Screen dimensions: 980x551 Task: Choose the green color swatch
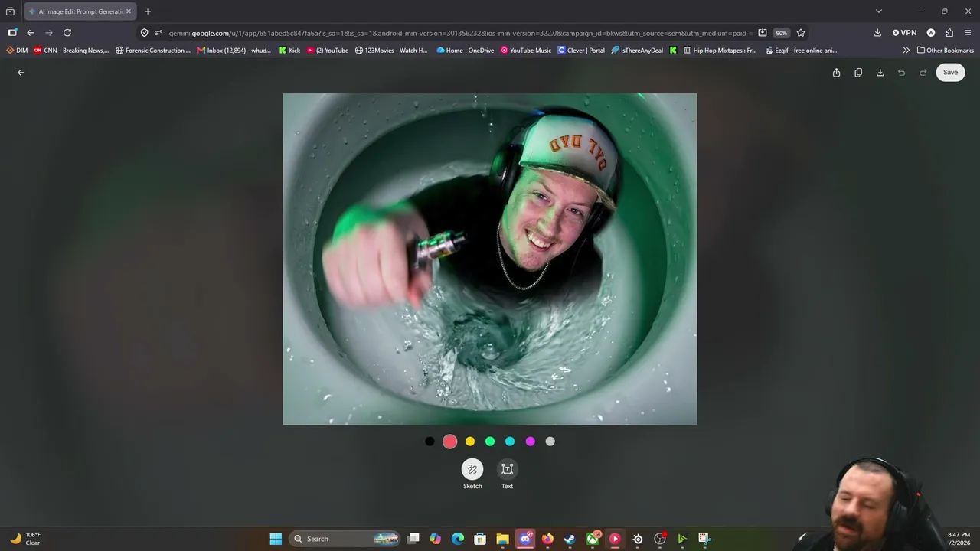point(490,442)
